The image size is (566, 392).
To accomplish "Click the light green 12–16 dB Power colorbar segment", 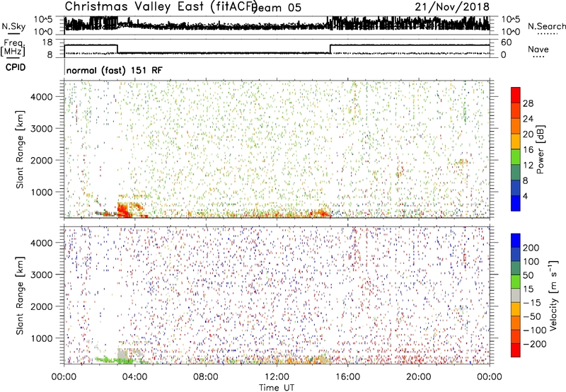I will tap(516, 157).
